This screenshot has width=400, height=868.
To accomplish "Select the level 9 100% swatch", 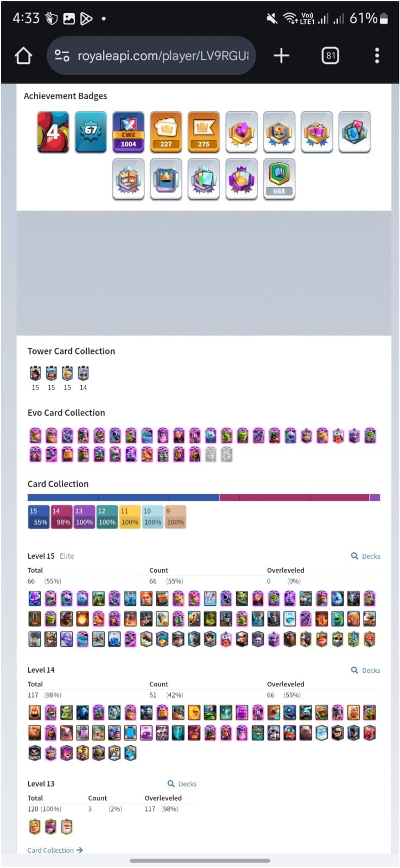I will 175,517.
